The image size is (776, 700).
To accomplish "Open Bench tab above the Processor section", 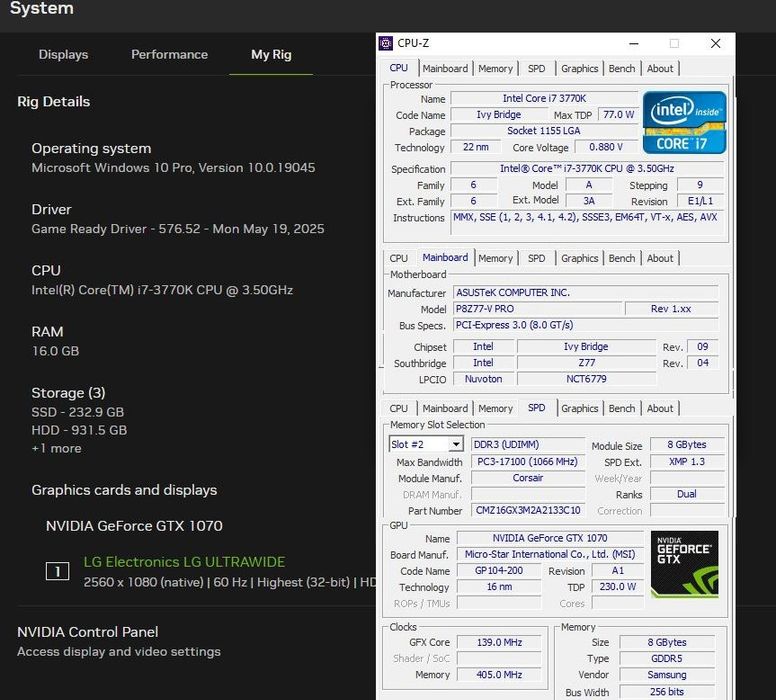I will (x=622, y=68).
